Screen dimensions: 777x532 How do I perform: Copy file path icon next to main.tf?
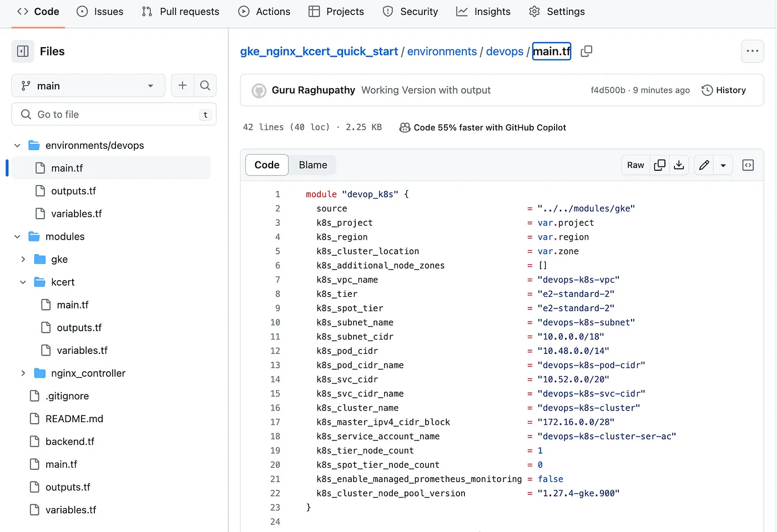[x=586, y=51]
